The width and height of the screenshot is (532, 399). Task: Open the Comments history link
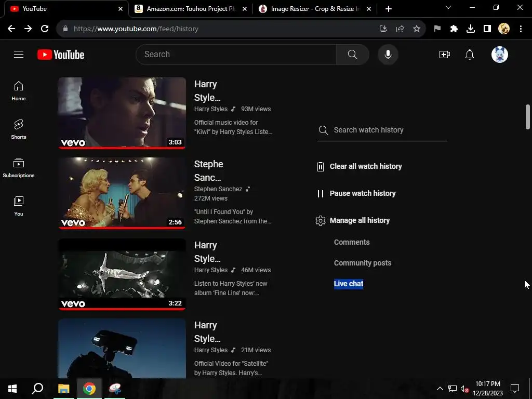coord(352,242)
